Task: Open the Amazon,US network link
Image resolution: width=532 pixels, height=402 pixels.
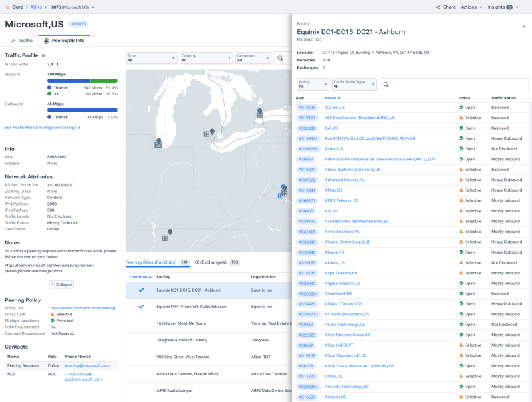Action: click(x=336, y=397)
